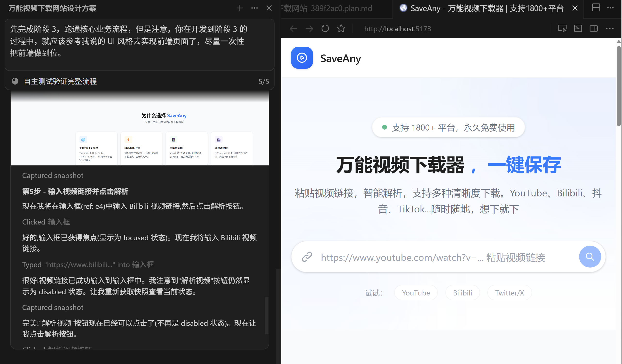Viewport: 622px width, 364px height.
Task: Bookmark page with star icon
Action: pos(341,29)
